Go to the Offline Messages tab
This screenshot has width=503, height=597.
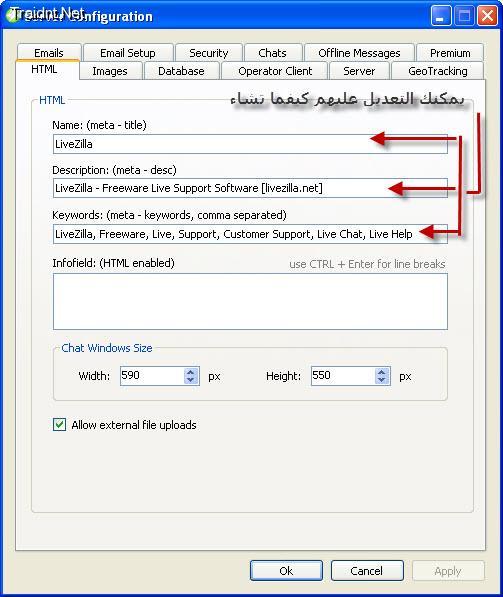(x=359, y=53)
